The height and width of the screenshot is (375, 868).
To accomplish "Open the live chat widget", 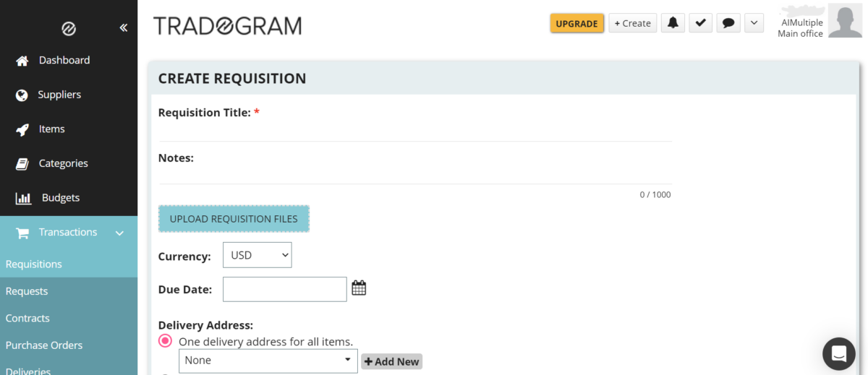I will point(838,353).
